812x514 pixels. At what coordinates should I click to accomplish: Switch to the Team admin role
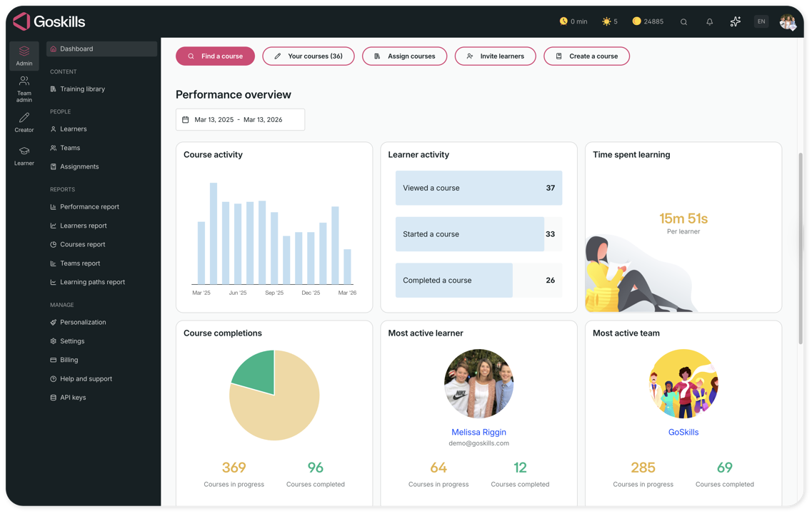pyautogui.click(x=24, y=89)
